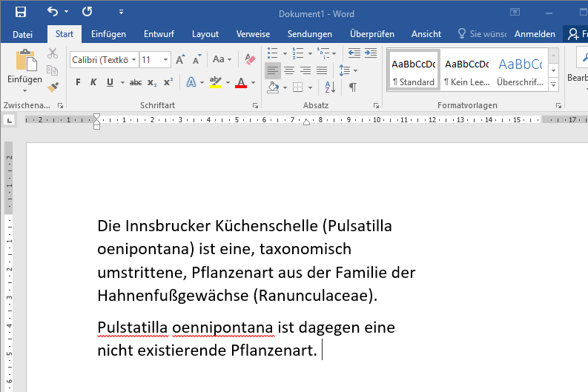This screenshot has height=392, width=588.
Task: Apply bullet list
Action: click(x=273, y=53)
